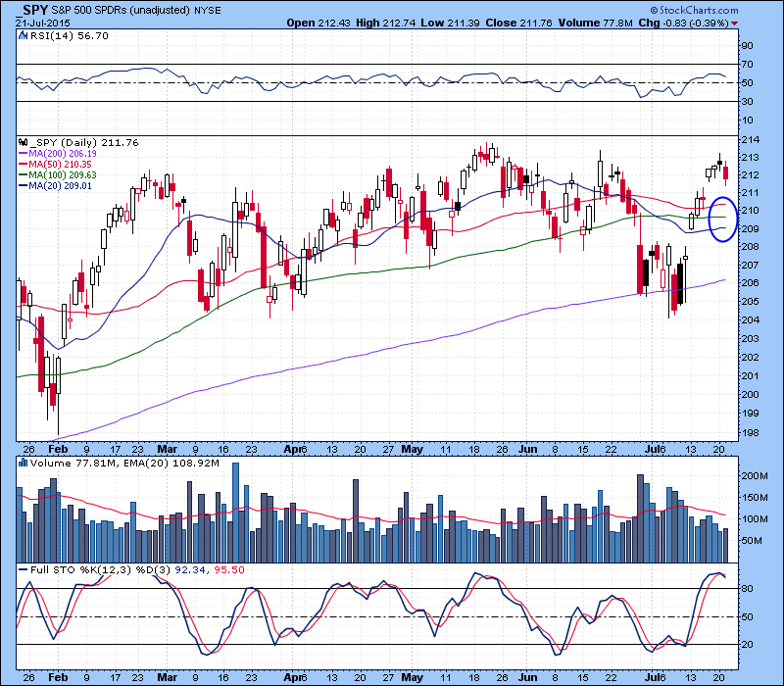Viewport: 784px width, 686px height.
Task: Click the 150M volume axis label
Action: 755,498
